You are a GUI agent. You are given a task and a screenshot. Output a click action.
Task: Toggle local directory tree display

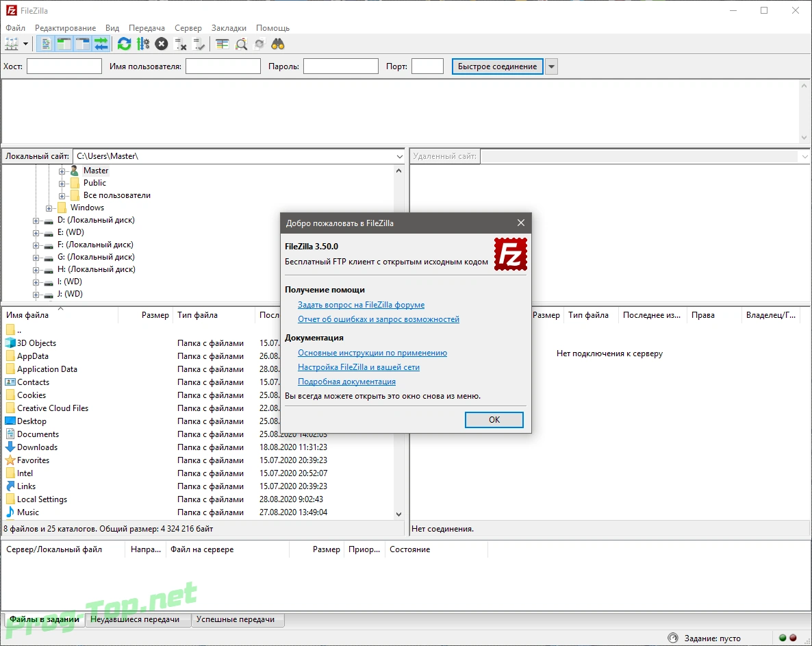click(x=64, y=44)
